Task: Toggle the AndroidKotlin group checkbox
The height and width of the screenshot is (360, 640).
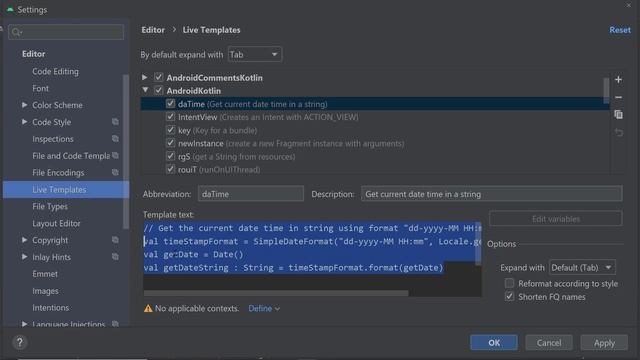Action: coord(159,90)
